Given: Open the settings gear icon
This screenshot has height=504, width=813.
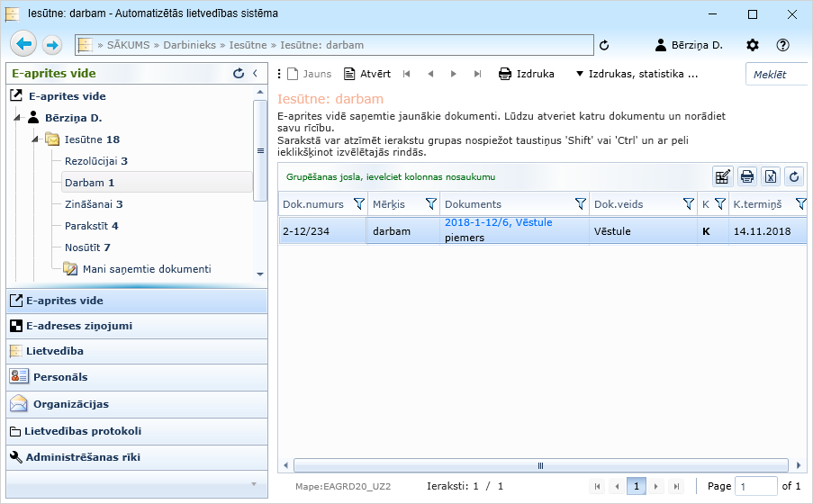Looking at the screenshot, I should pyautogui.click(x=753, y=45).
